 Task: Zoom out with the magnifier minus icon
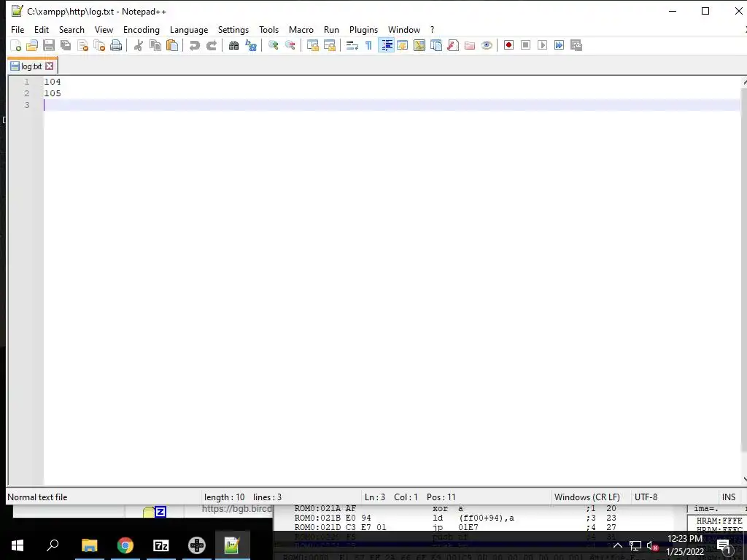click(x=290, y=45)
